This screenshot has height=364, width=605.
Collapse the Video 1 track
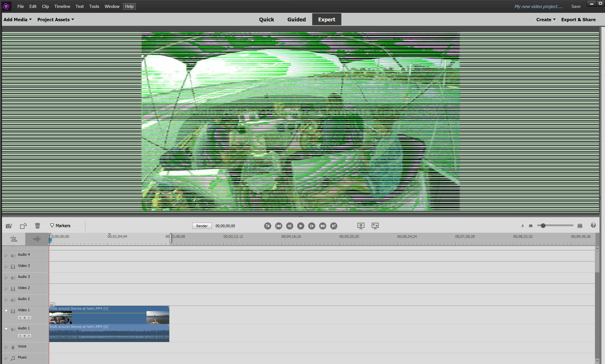[6, 311]
